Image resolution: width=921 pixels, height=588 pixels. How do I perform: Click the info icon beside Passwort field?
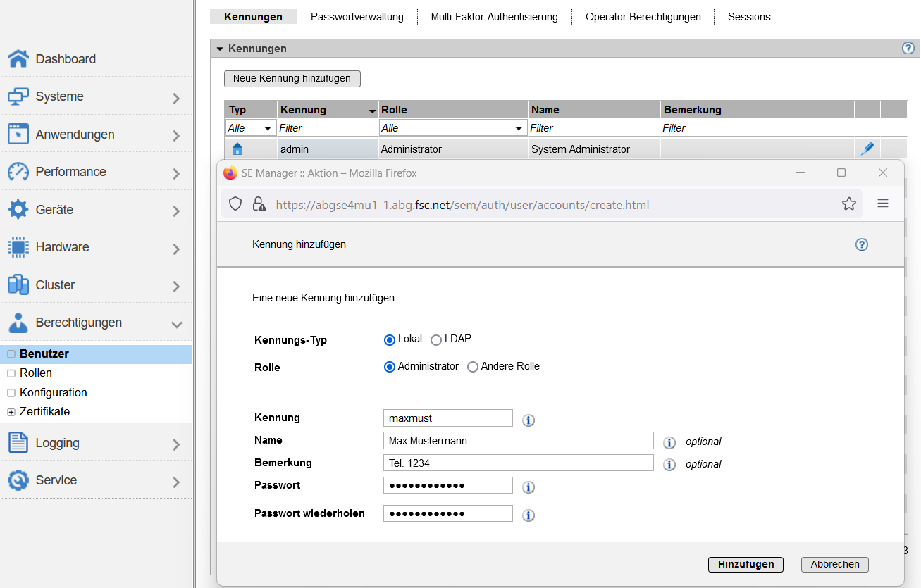pyautogui.click(x=529, y=487)
